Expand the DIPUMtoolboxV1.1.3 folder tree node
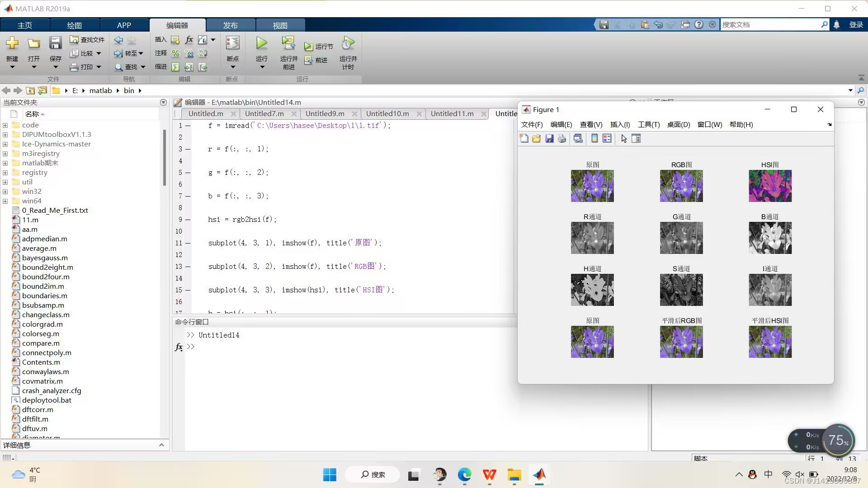The width and height of the screenshot is (868, 488). [5, 135]
